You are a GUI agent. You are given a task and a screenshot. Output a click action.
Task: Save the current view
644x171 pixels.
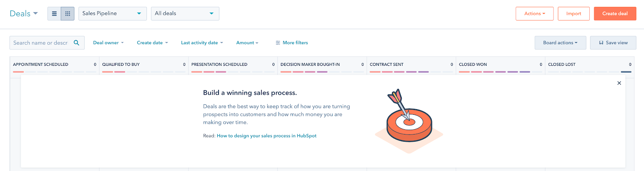click(613, 43)
